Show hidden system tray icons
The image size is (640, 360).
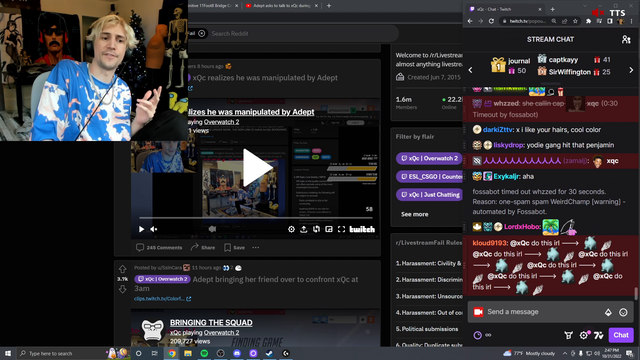point(564,353)
